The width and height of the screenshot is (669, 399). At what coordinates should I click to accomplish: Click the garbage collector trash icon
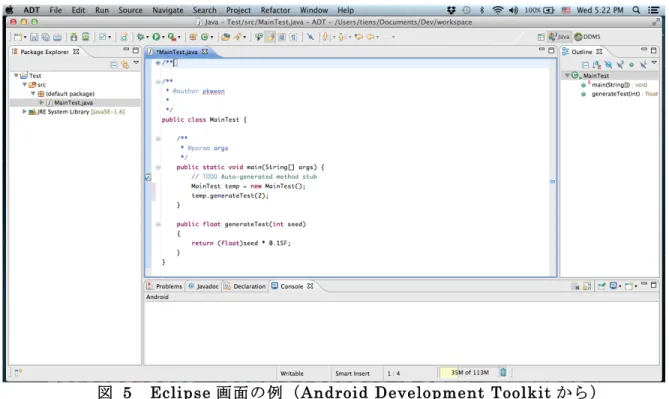(503, 373)
